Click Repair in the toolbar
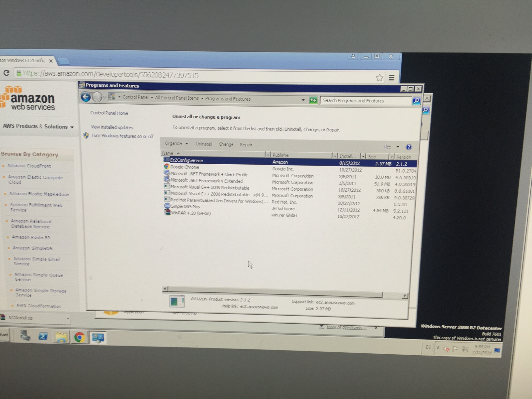Screen dimensions: 532x399 (x=246, y=145)
